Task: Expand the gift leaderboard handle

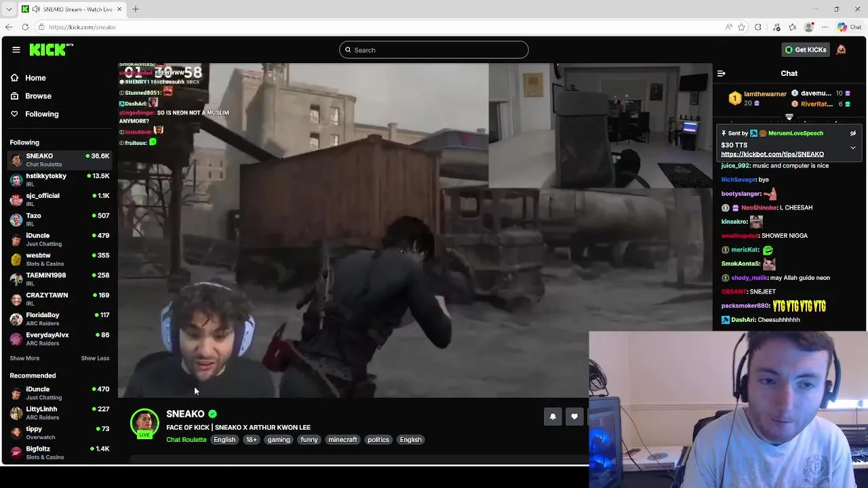Action: tap(789, 117)
